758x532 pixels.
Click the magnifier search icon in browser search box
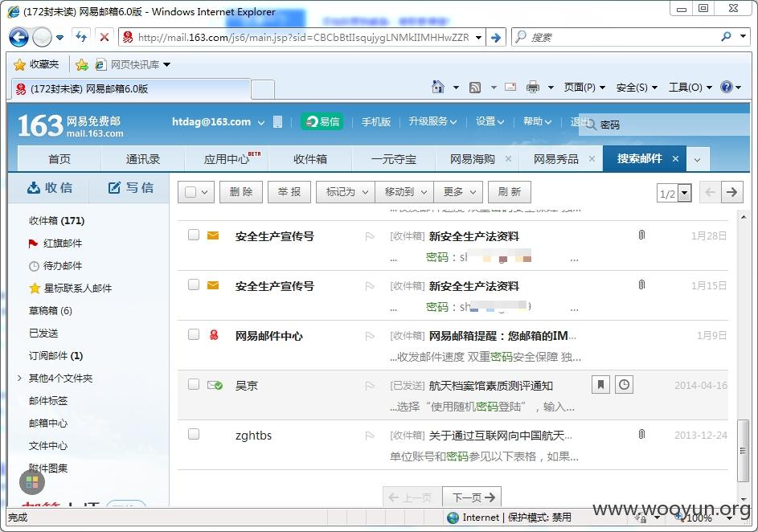[x=726, y=37]
